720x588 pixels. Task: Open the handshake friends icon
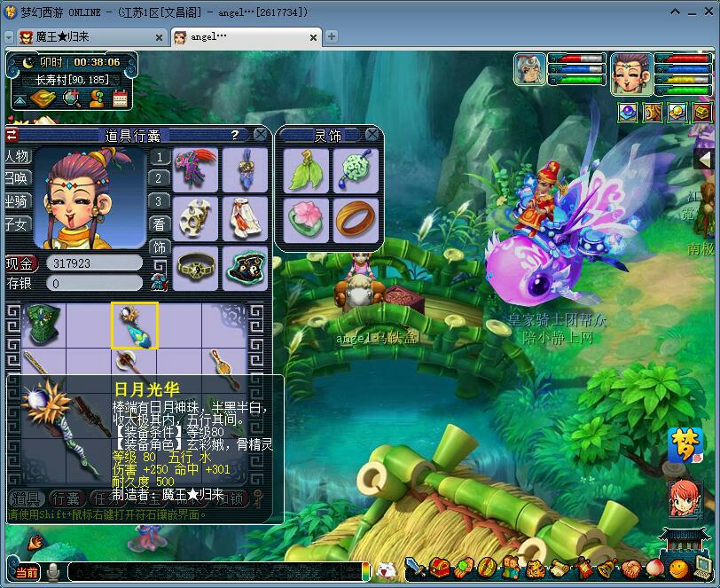coord(631,568)
